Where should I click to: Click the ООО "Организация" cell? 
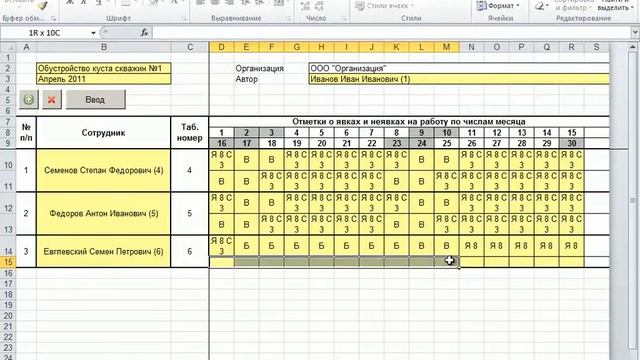459,68
